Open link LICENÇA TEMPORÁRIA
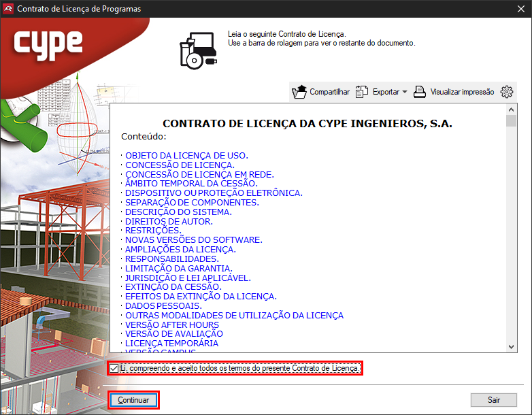Image resolution: width=532 pixels, height=415 pixels. click(x=171, y=344)
